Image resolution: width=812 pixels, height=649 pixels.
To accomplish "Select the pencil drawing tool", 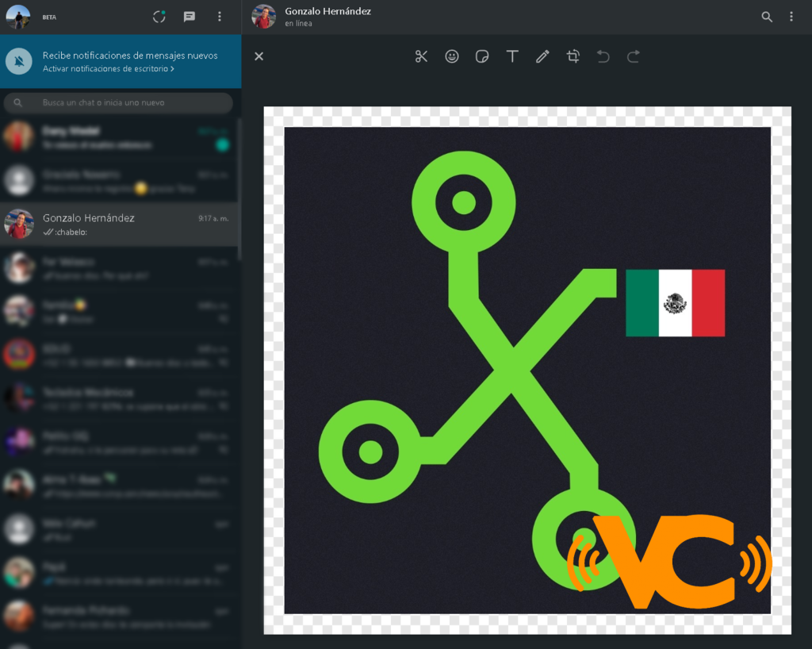I will coord(542,56).
